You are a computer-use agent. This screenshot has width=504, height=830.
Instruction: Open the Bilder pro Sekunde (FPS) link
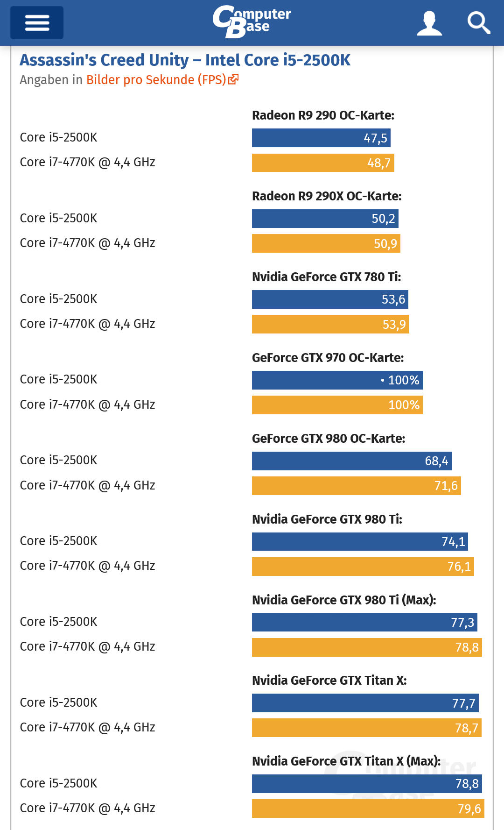click(156, 80)
